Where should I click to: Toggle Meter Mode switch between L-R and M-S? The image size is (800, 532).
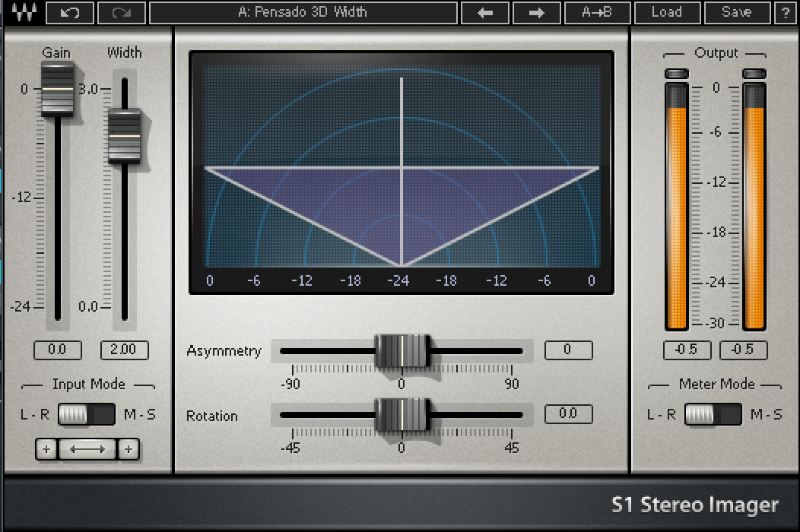[713, 414]
